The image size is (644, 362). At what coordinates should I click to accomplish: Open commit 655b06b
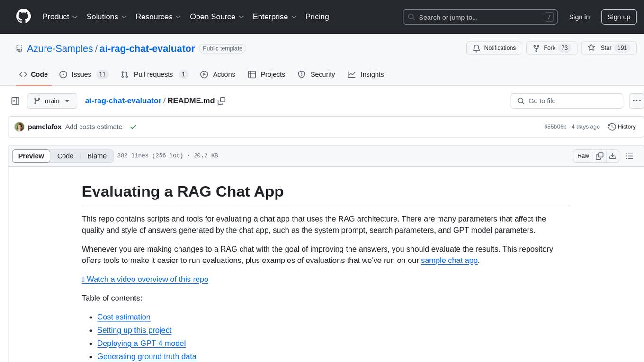pyautogui.click(x=555, y=127)
